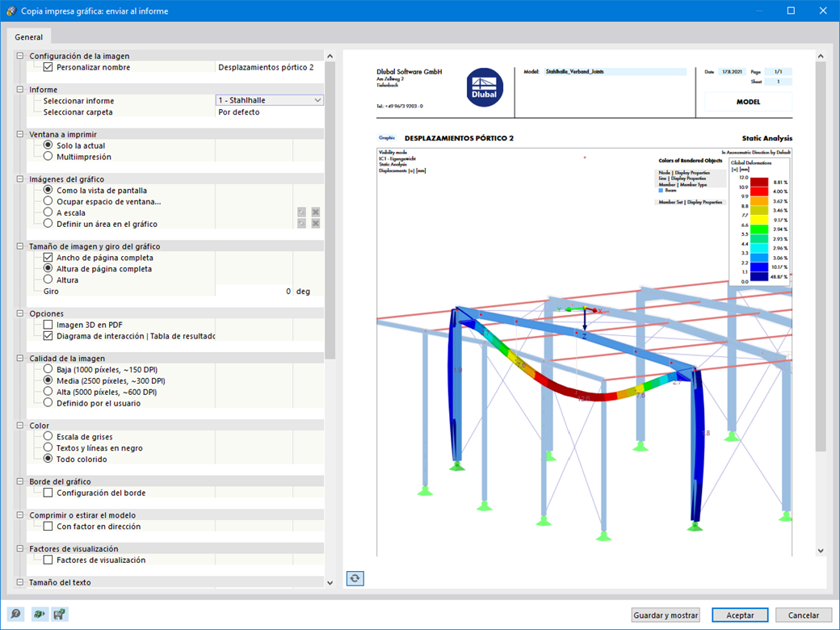840x630 pixels.
Task: Collapse Borde del gráfico section
Action: [x=20, y=481]
